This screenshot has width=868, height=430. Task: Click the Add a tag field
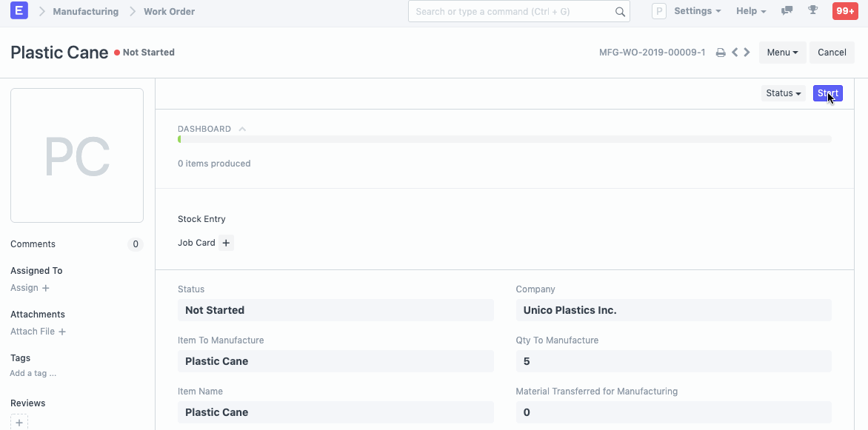[33, 374]
